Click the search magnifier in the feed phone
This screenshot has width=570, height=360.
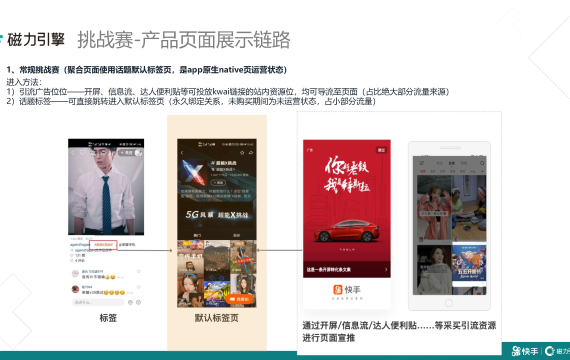[482, 163]
